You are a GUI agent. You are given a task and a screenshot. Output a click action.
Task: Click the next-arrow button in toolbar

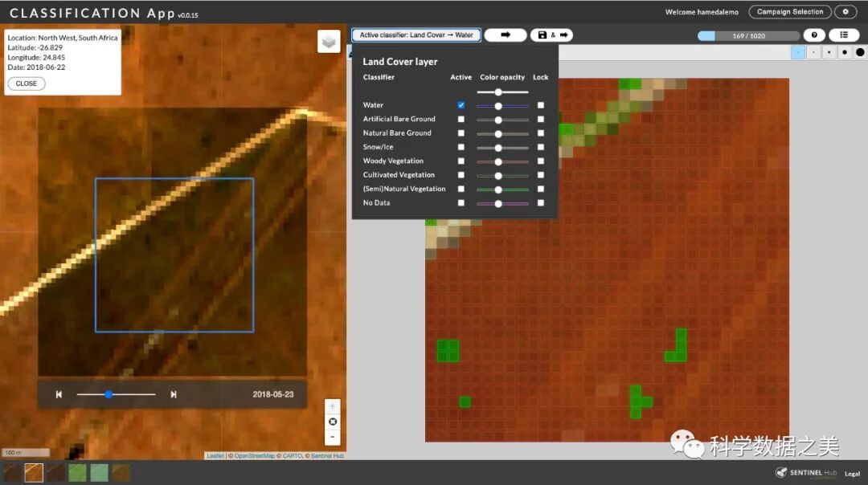pos(505,35)
